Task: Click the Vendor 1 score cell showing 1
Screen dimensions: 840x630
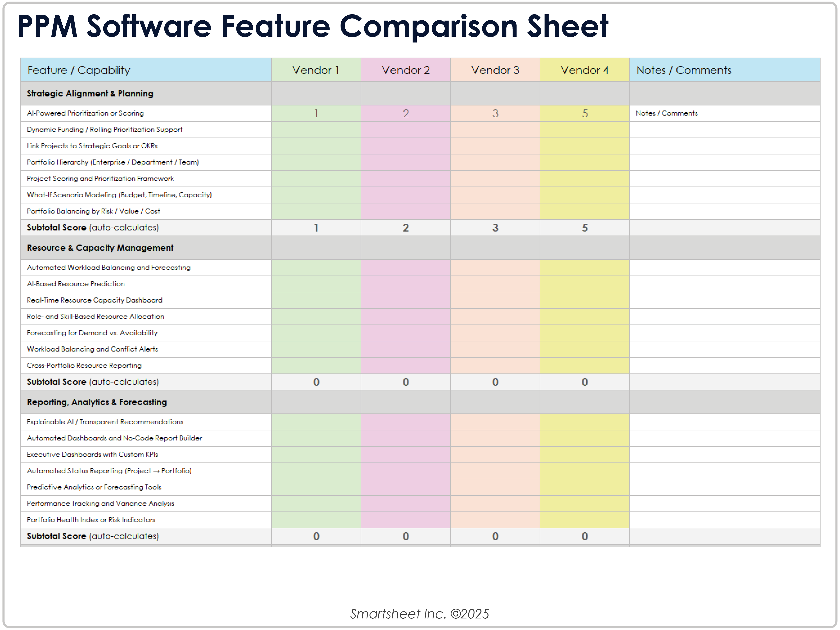Action: click(x=316, y=113)
